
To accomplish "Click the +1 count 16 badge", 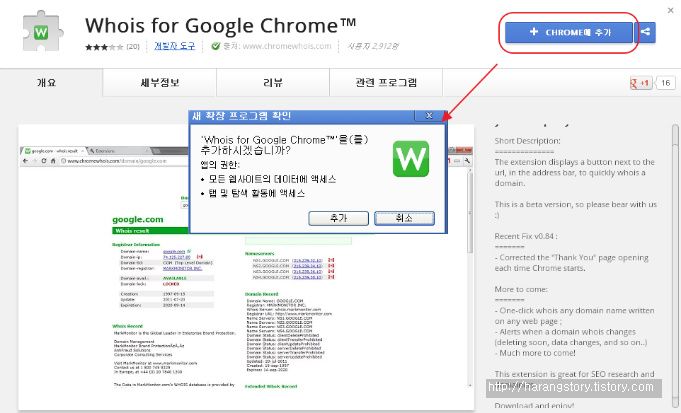I will [665, 83].
